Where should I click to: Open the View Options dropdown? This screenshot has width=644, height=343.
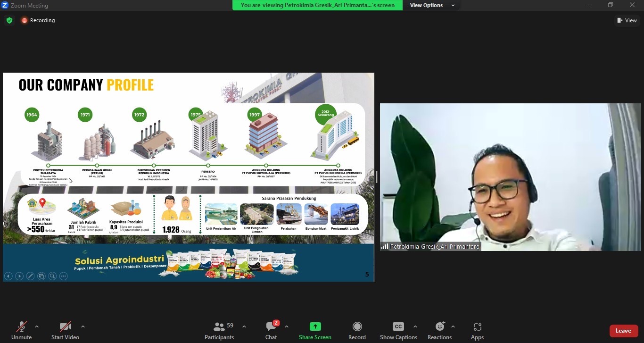click(432, 5)
